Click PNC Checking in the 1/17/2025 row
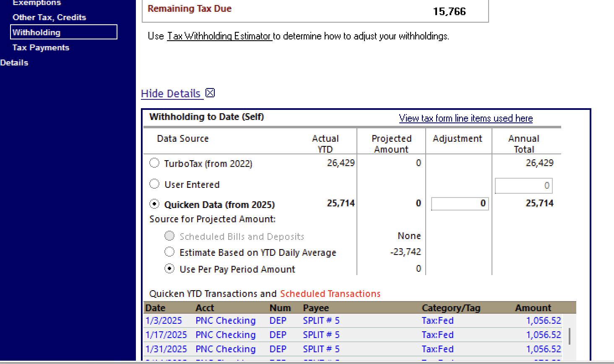614x364 pixels. click(x=226, y=335)
